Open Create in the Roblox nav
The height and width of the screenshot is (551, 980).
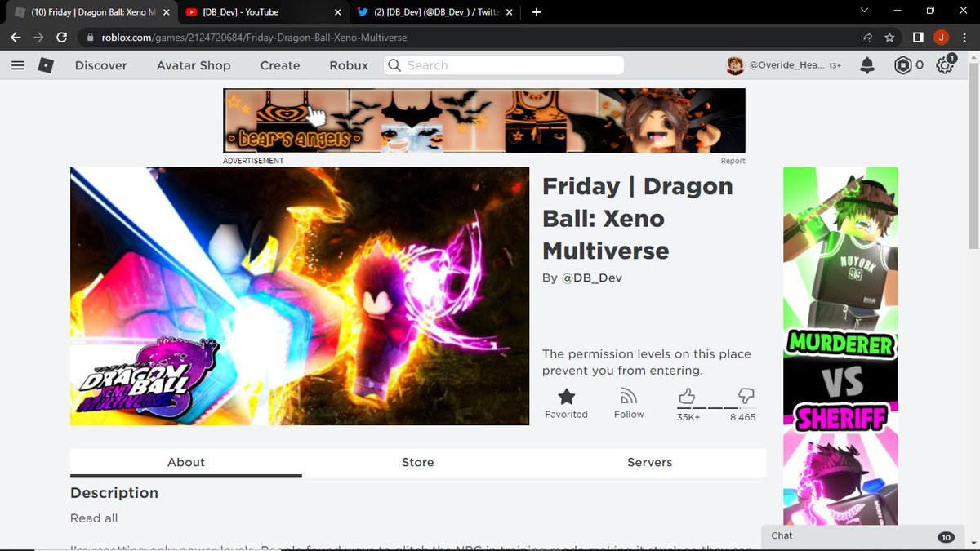pos(280,65)
